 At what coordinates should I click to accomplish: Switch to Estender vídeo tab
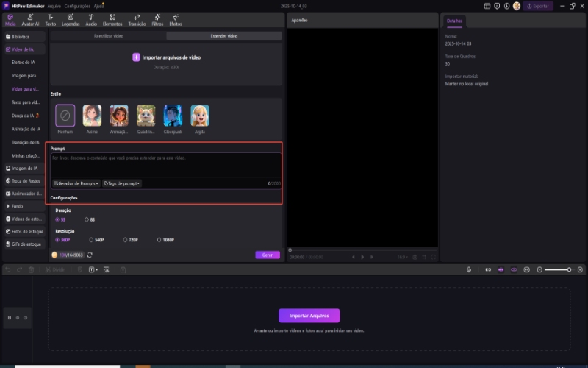click(x=224, y=36)
